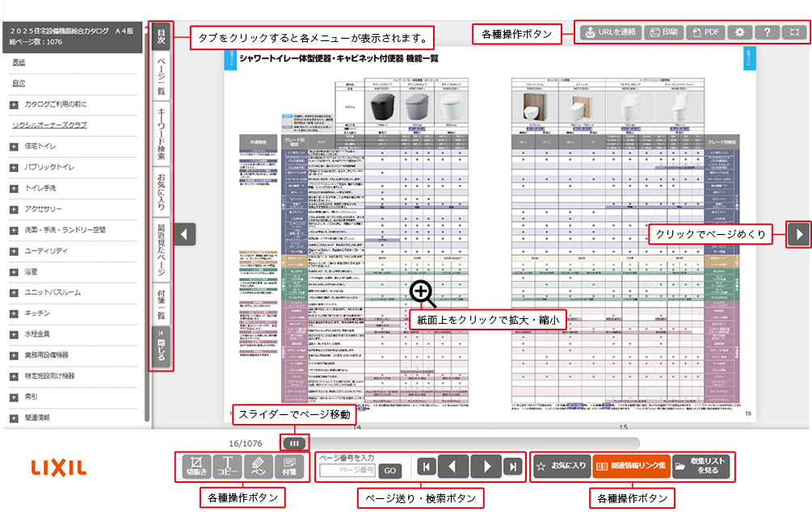The width and height of the screenshot is (812, 512).
Task: Expand the 住宅トイレ tree item
Action: tap(14, 146)
